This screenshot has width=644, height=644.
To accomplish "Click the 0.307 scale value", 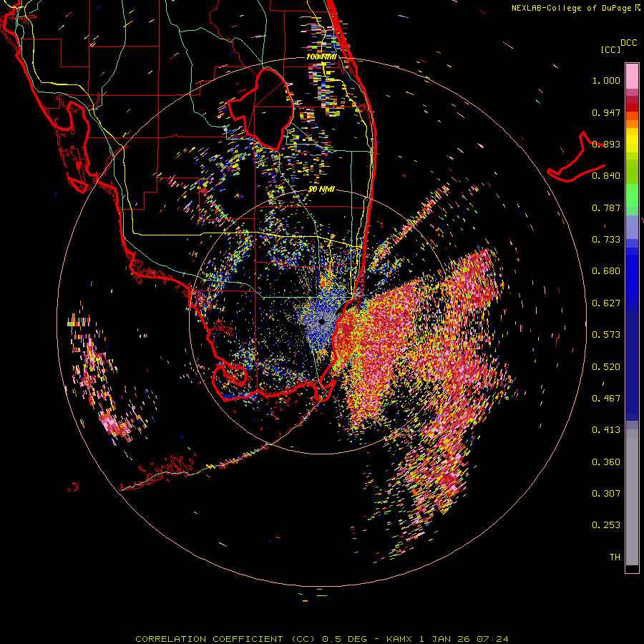I will (606, 494).
